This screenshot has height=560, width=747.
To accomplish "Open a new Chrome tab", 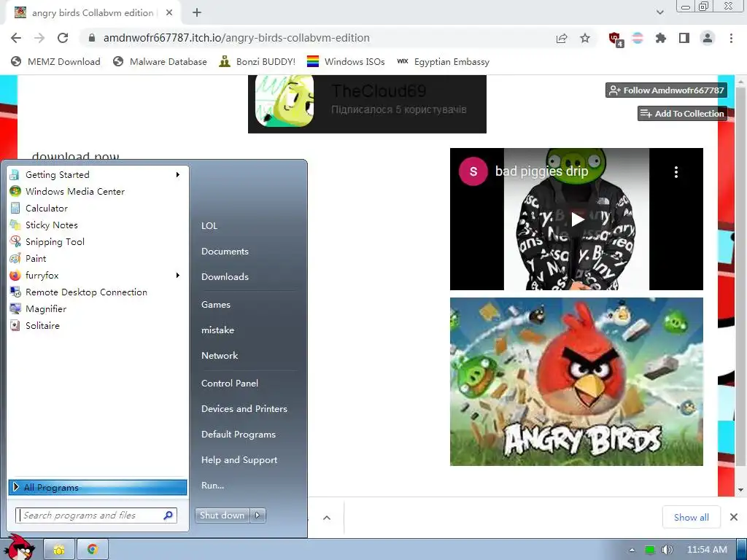I will click(x=197, y=13).
